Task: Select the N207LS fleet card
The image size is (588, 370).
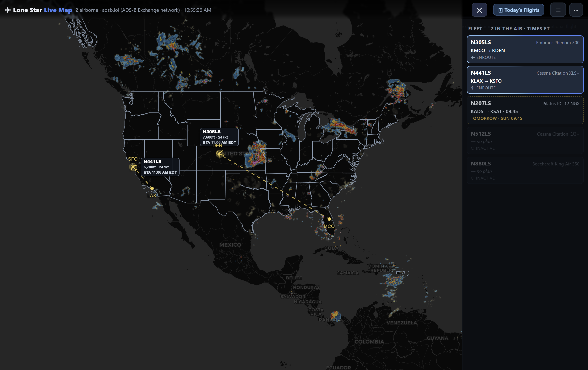Action: 525,110
